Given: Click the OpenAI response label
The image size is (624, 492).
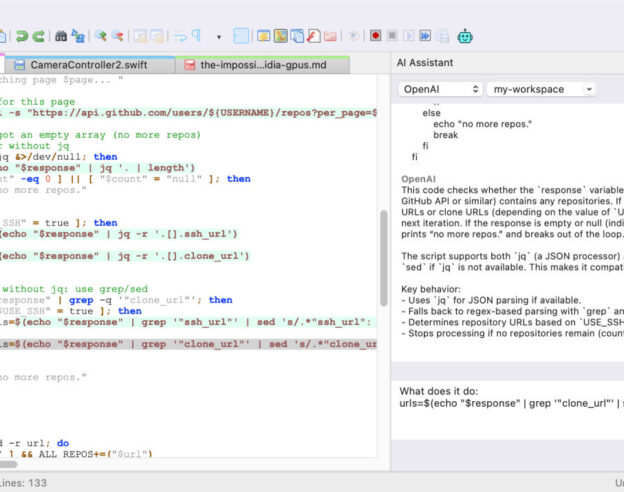Looking at the screenshot, I should [418, 179].
